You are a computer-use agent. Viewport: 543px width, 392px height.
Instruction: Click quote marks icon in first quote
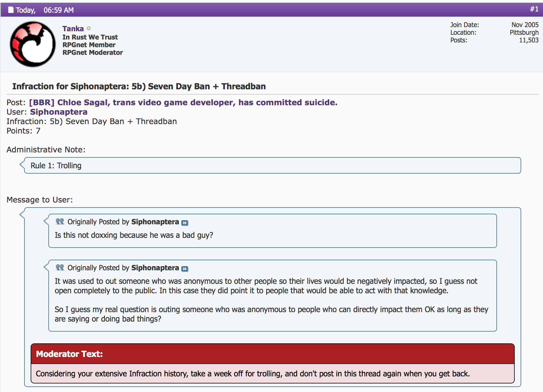point(60,221)
